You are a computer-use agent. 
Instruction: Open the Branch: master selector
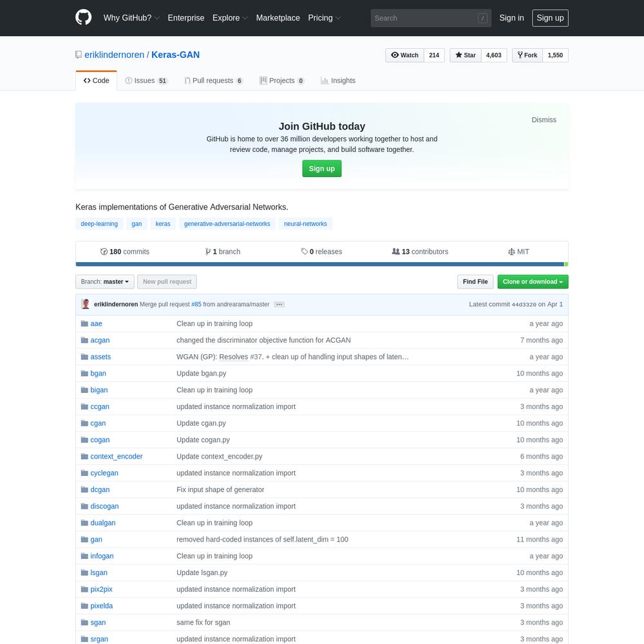(105, 282)
